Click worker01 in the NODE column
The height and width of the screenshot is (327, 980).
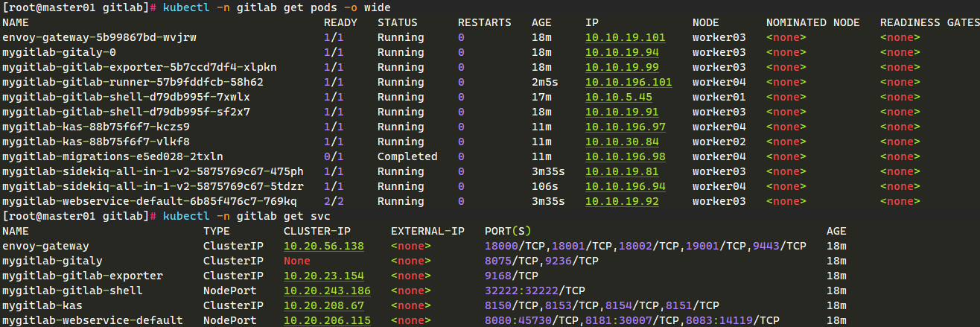pyautogui.click(x=719, y=97)
